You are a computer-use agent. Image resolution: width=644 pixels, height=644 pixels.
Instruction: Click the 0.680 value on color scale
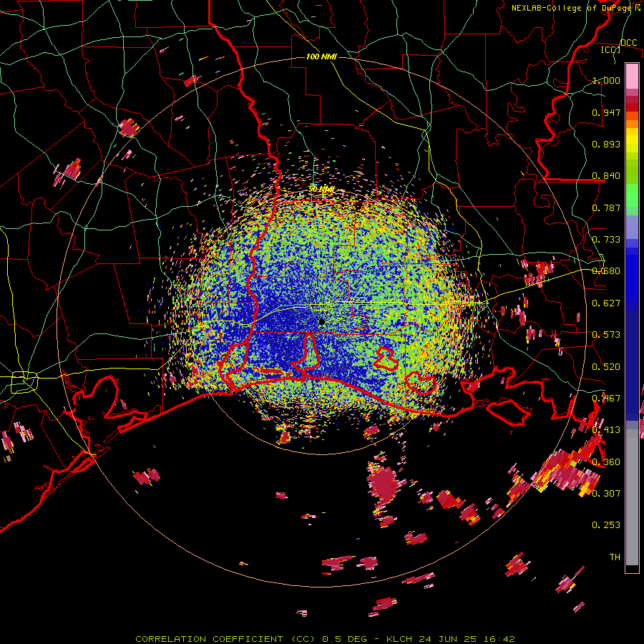coord(606,271)
